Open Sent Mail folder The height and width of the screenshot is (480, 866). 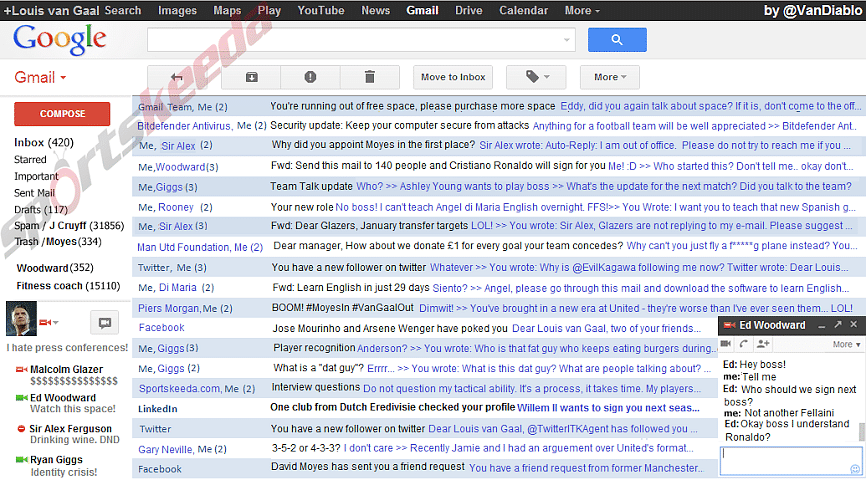pos(34,193)
